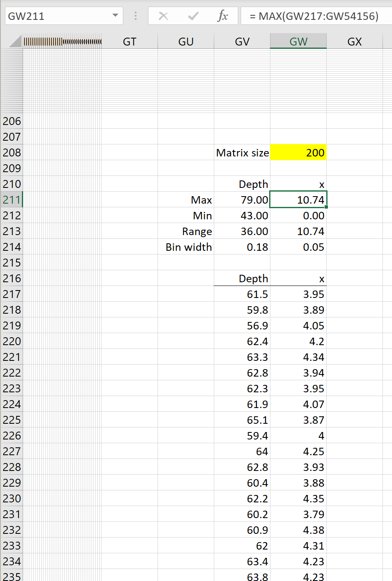Screen dimensions: 392x581
Task: Select the x value 3.95 in row 217
Action: (x=298, y=294)
